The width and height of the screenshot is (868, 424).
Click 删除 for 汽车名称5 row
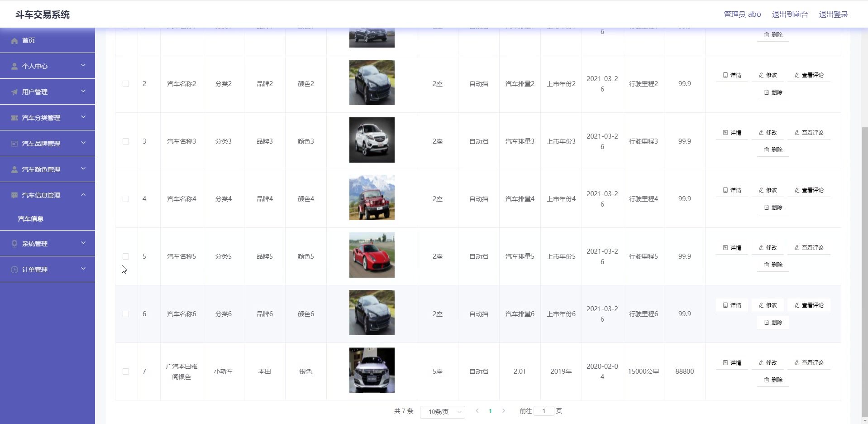pos(773,265)
